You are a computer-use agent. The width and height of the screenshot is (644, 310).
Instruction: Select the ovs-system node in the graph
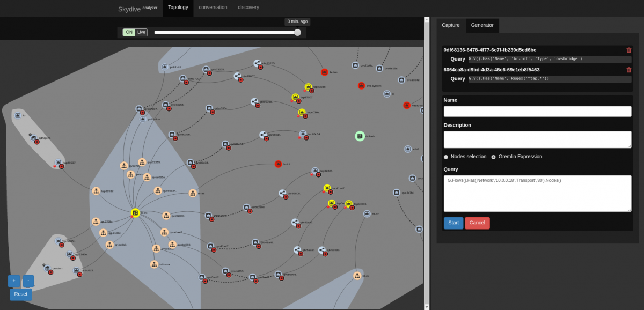pos(361,86)
